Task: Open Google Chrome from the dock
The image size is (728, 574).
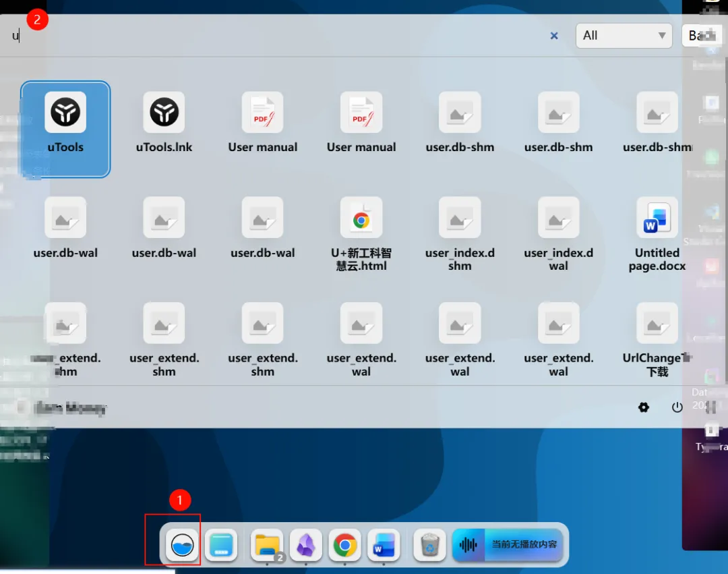Action: click(344, 545)
